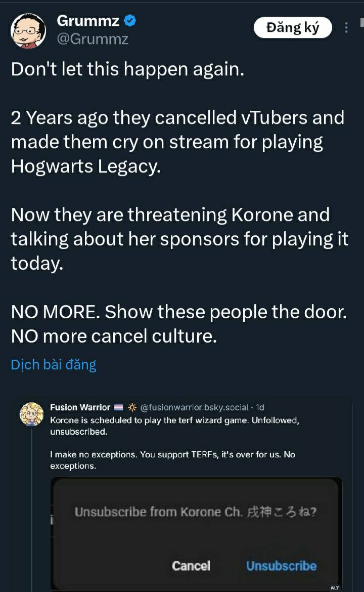Click the grey element at the top-right edge

tap(361, 22)
